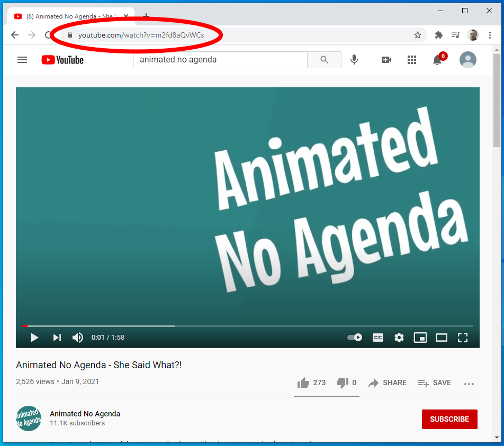Minimize the Chrome window
Image resolution: width=504 pixels, height=446 pixels.
coord(440,11)
